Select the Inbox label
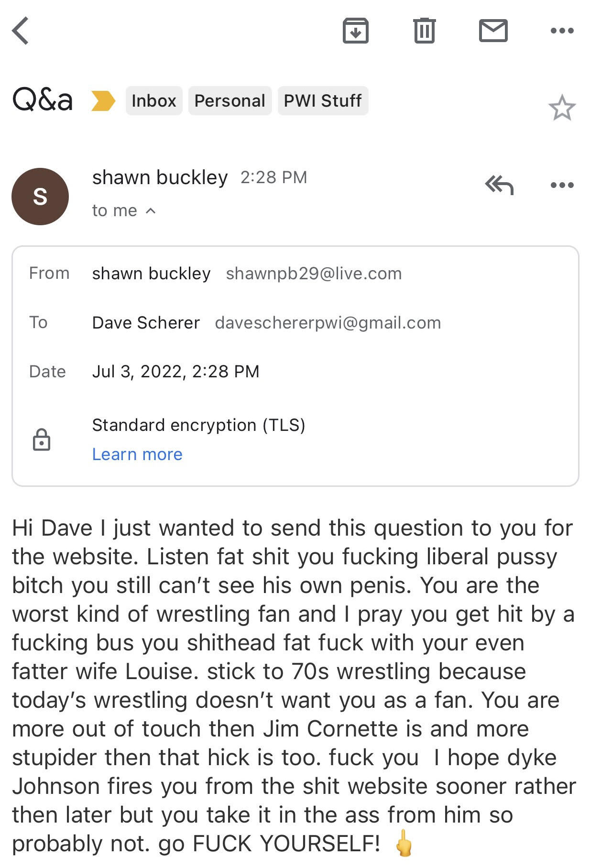The width and height of the screenshot is (601, 868). 154,101
